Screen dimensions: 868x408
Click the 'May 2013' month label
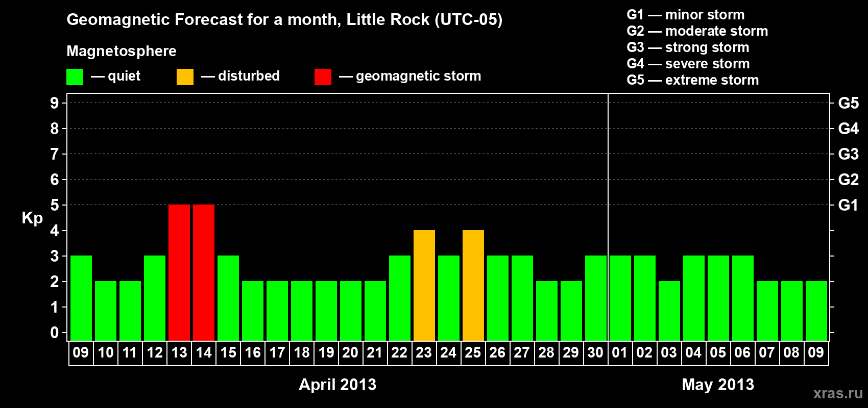[x=718, y=385]
